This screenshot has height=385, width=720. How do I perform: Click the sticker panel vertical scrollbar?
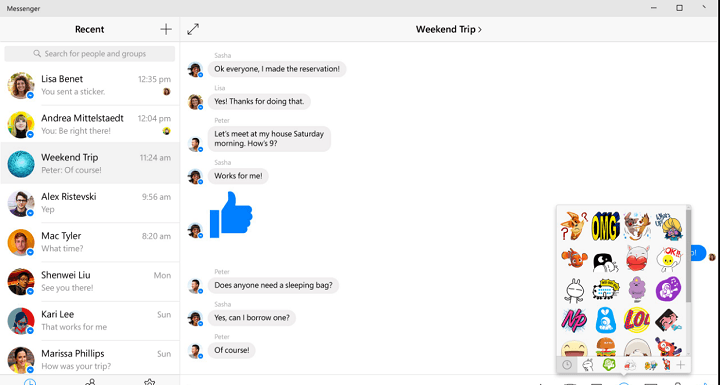click(688, 255)
